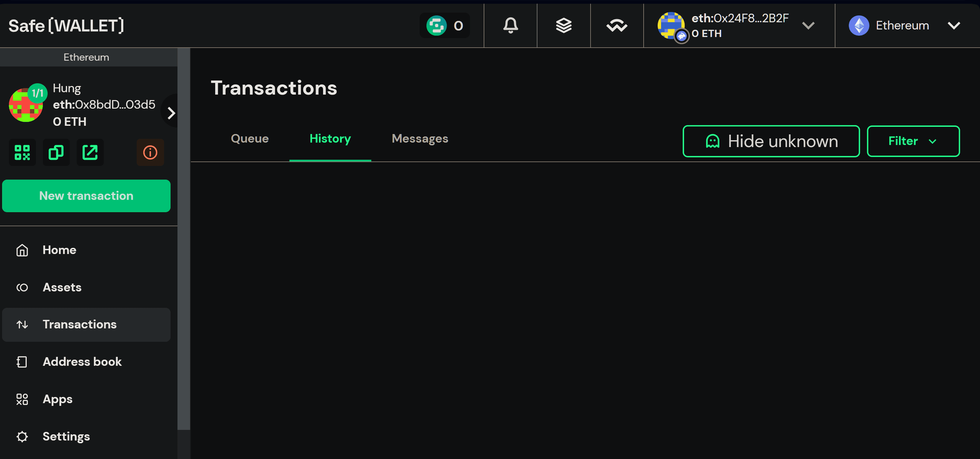Open the Messages tab
The width and height of the screenshot is (980, 459).
coord(420,139)
